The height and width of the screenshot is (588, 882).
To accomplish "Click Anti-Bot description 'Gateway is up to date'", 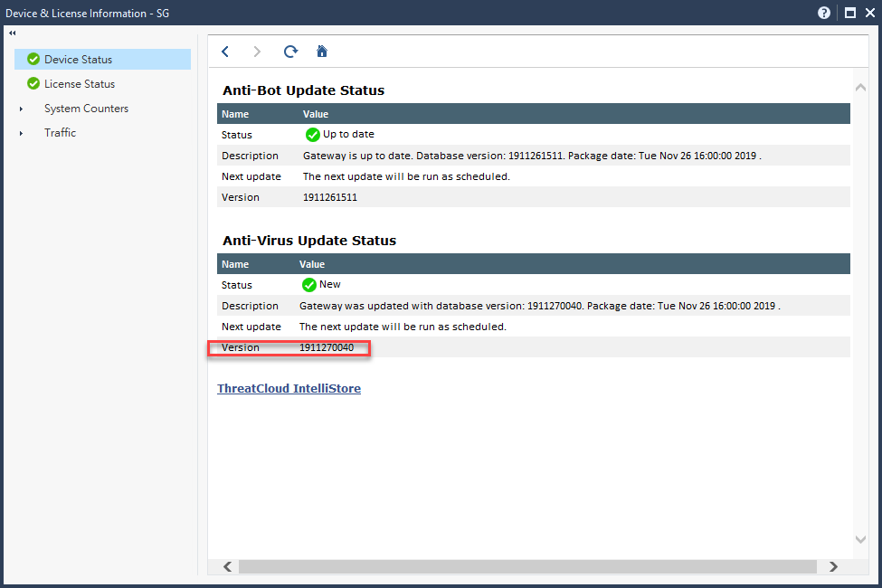I will pyautogui.click(x=532, y=156).
